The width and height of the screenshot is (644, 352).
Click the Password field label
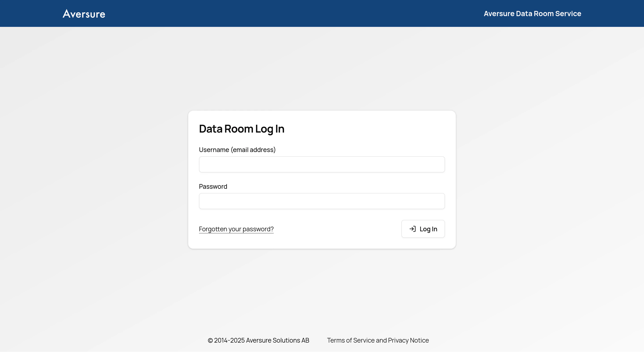213,186
